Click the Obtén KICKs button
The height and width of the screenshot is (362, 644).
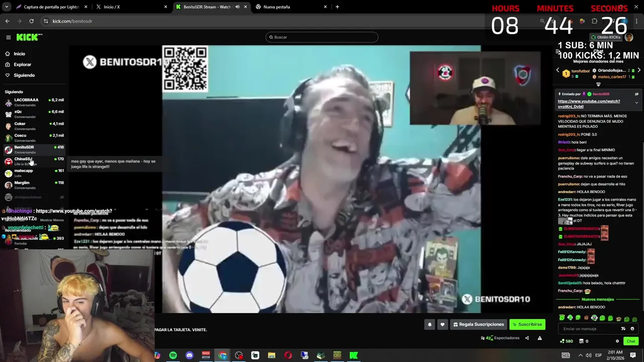pyautogui.click(x=606, y=37)
